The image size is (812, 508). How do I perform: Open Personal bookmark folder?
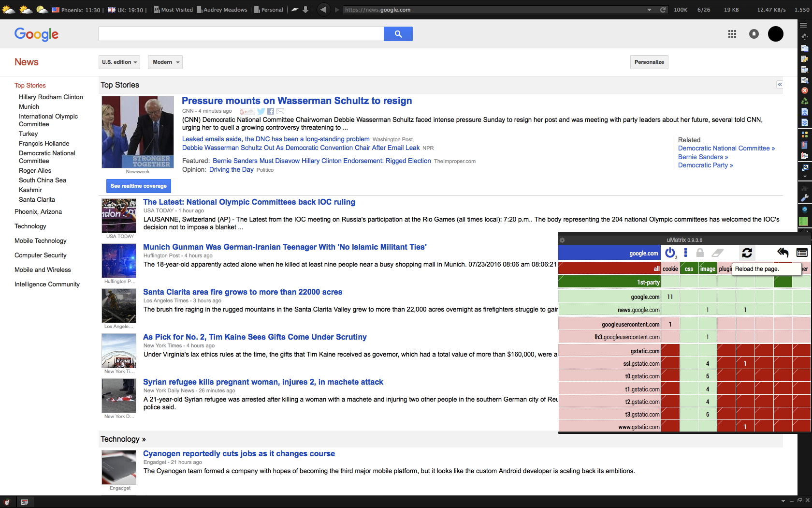point(269,10)
